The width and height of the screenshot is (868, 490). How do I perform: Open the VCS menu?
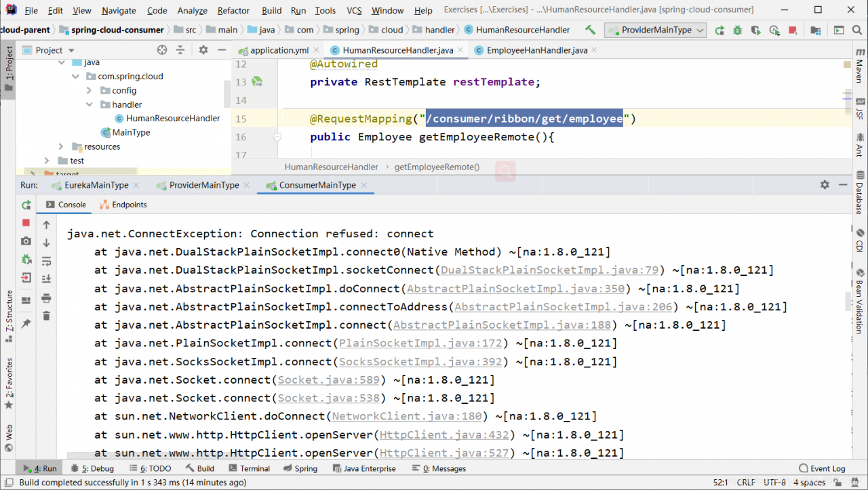pos(354,11)
